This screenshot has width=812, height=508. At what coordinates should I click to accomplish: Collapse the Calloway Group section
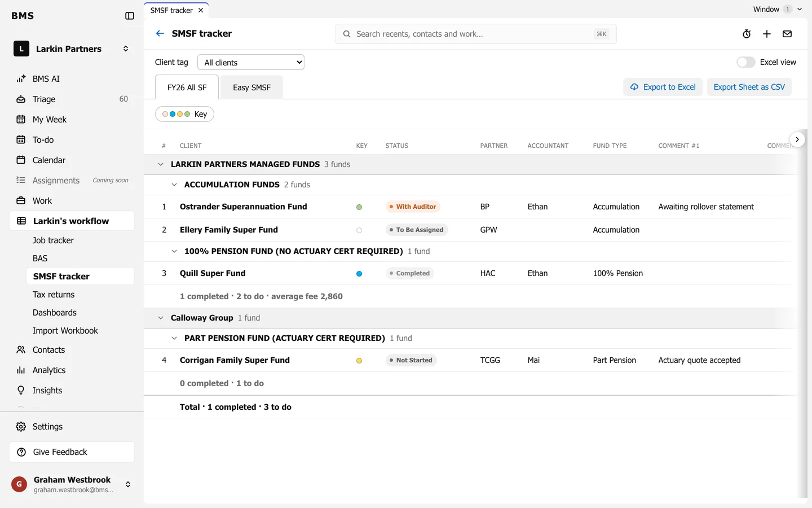(x=161, y=318)
